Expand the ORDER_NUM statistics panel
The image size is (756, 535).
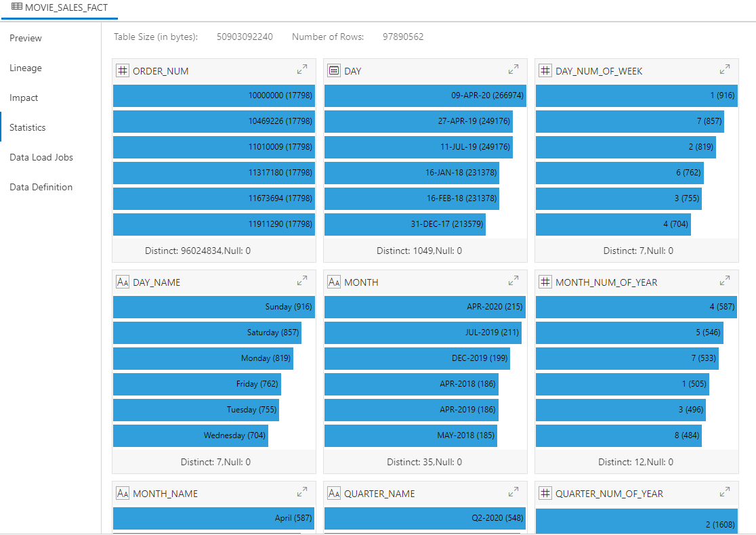coord(302,69)
